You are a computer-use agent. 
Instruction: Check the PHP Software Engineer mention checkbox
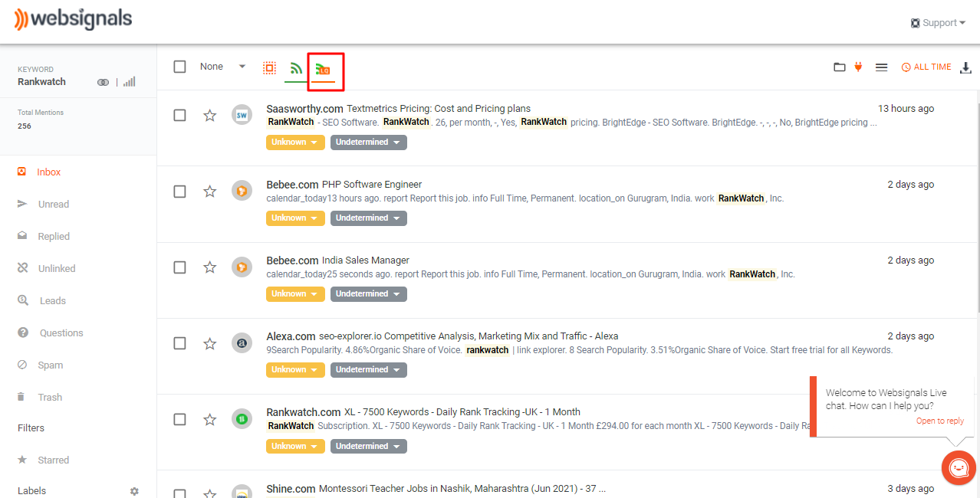pos(179,191)
